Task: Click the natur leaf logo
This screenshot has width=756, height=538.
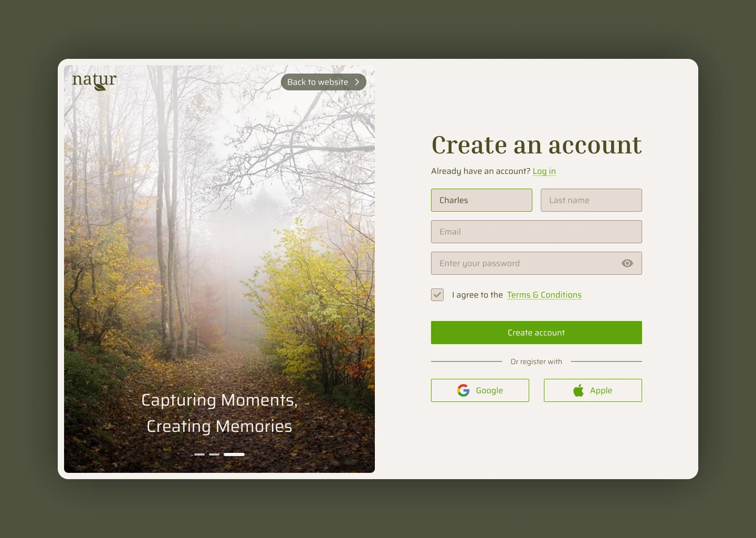Action: coord(94,81)
